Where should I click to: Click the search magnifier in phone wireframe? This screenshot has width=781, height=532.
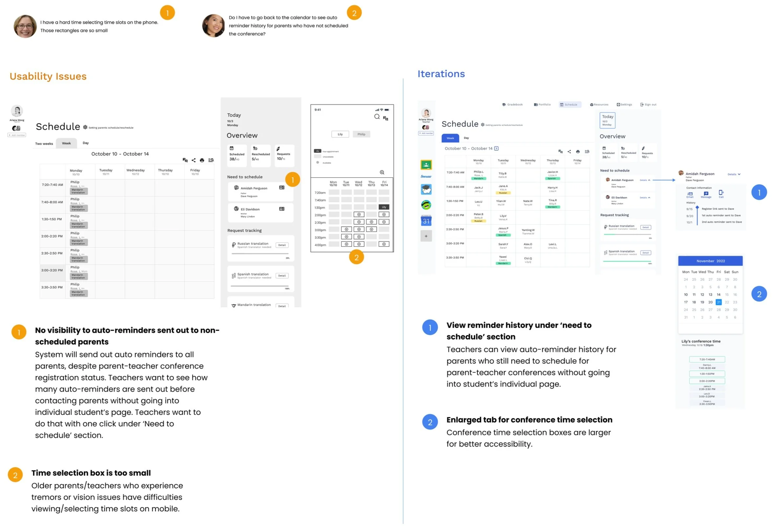377,117
